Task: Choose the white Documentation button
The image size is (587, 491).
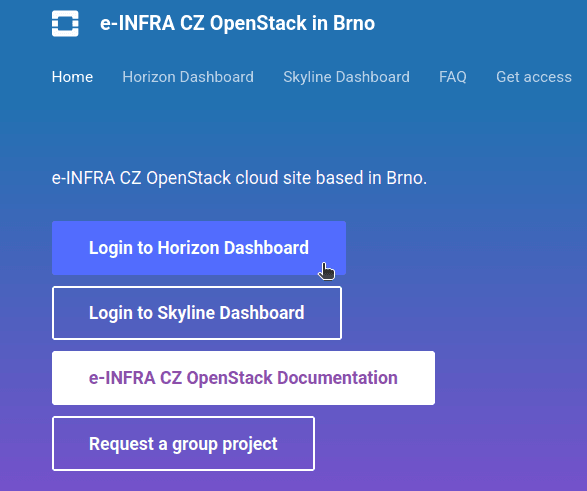Action: coord(243,378)
